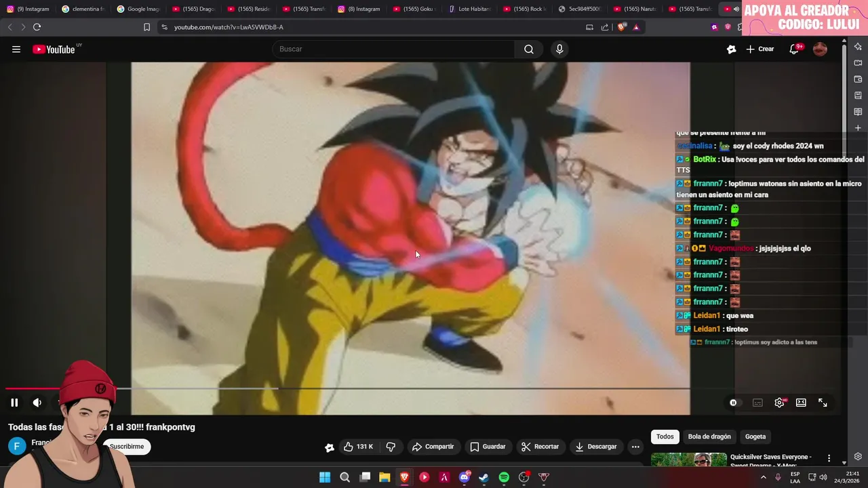This screenshot has width=868, height=488.
Task: Open the Windows Start menu
Action: pos(325,477)
